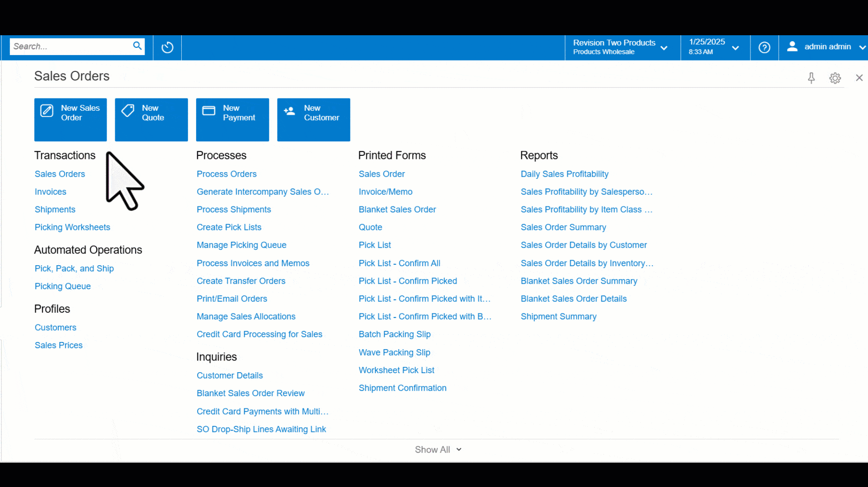This screenshot has height=487, width=868.
Task: Open Create Pick Lists link
Action: pyautogui.click(x=229, y=227)
